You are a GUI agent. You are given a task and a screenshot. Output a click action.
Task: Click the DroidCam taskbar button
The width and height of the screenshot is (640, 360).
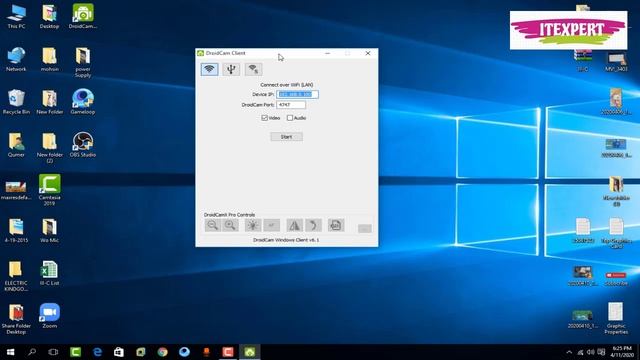pyautogui.click(x=250, y=352)
